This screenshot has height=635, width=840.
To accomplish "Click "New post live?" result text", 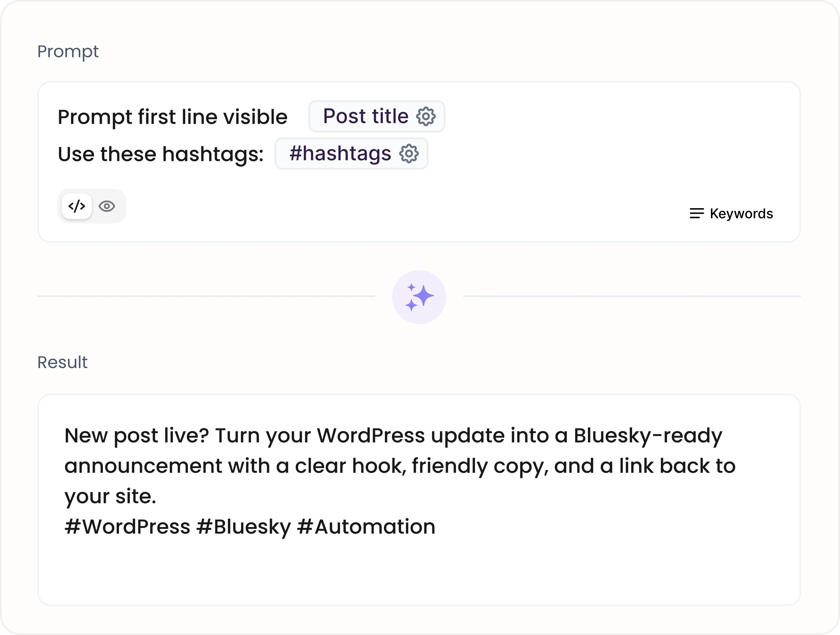I will coord(137,435).
